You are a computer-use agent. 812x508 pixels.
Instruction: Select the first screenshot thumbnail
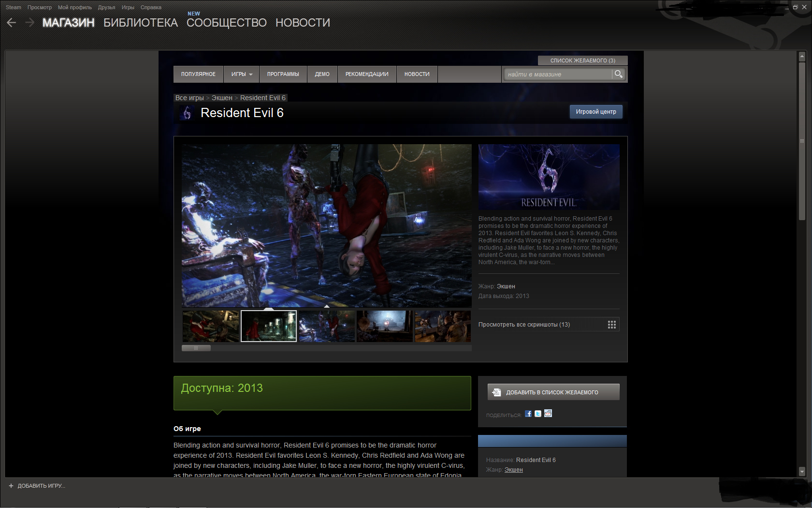click(x=211, y=326)
